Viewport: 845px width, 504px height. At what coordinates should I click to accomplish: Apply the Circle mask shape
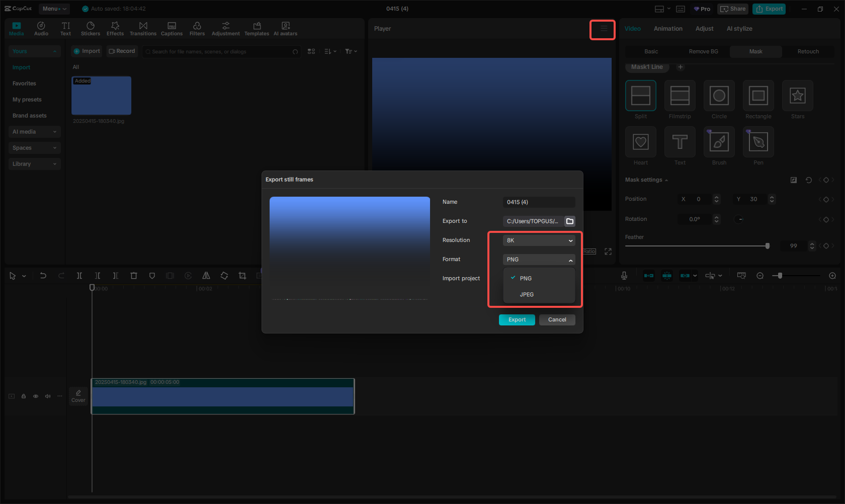[x=719, y=95]
